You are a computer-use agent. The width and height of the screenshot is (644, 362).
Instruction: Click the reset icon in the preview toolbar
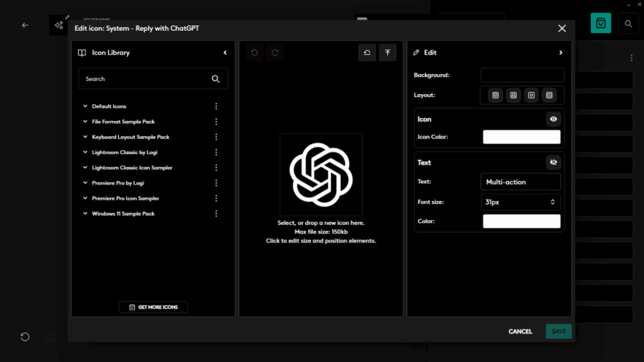click(368, 52)
